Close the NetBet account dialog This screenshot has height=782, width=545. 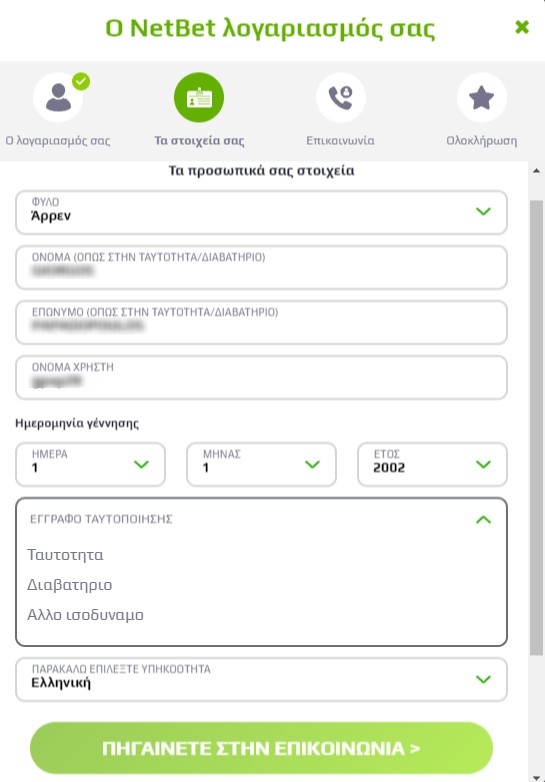point(522,27)
